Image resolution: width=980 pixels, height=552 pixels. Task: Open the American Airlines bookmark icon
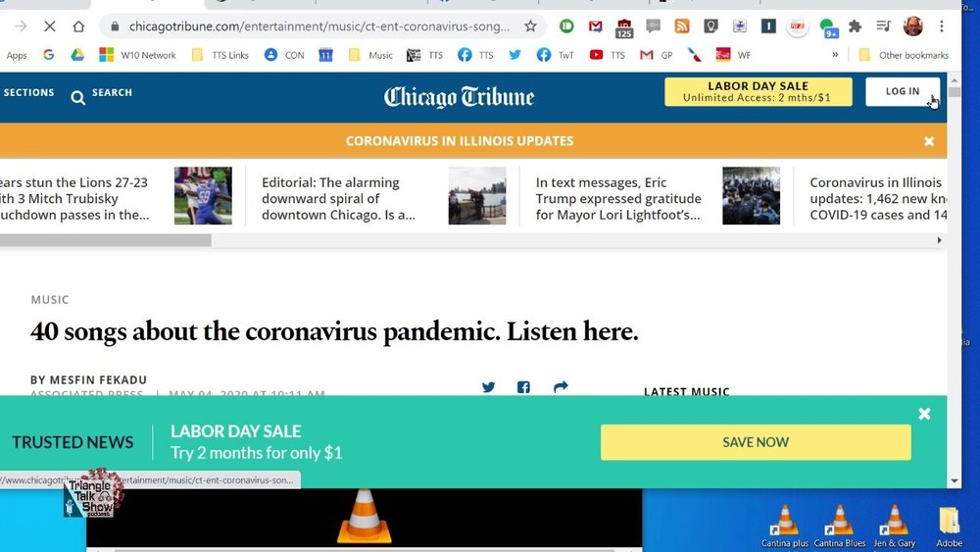[695, 55]
